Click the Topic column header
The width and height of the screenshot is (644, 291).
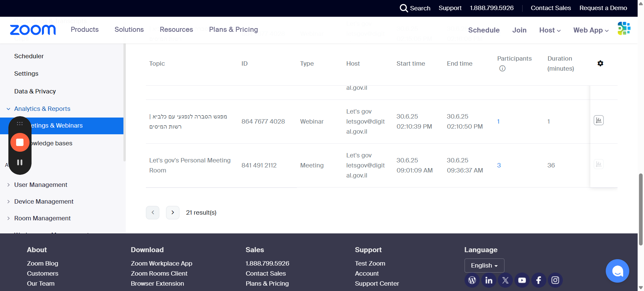pyautogui.click(x=157, y=64)
